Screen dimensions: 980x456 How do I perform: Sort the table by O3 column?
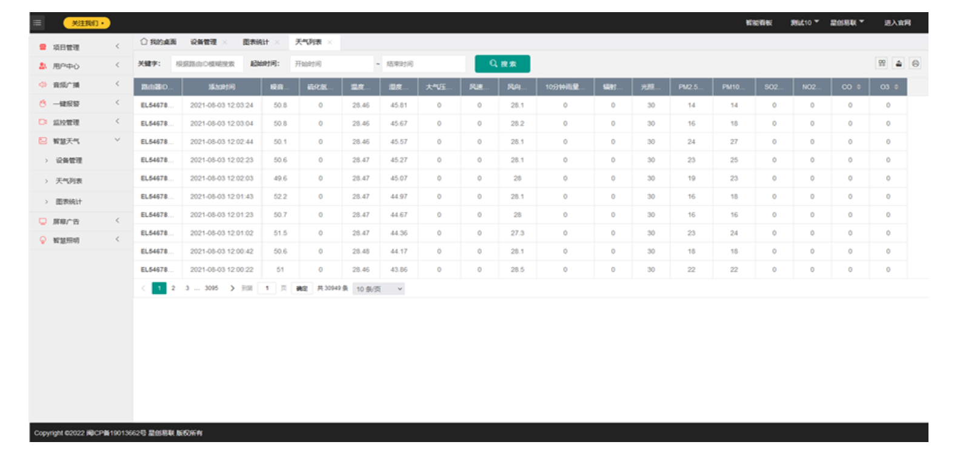coord(896,87)
